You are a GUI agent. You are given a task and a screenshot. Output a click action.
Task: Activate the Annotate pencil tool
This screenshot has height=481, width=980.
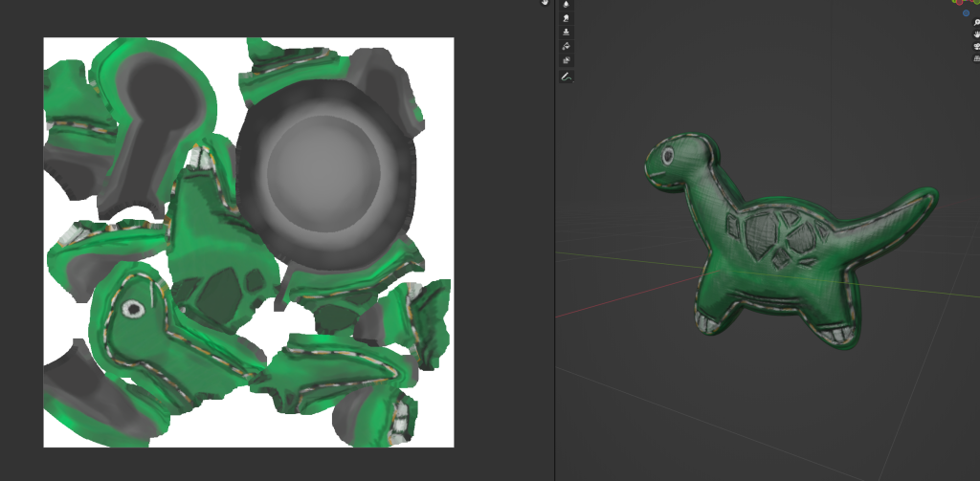566,76
